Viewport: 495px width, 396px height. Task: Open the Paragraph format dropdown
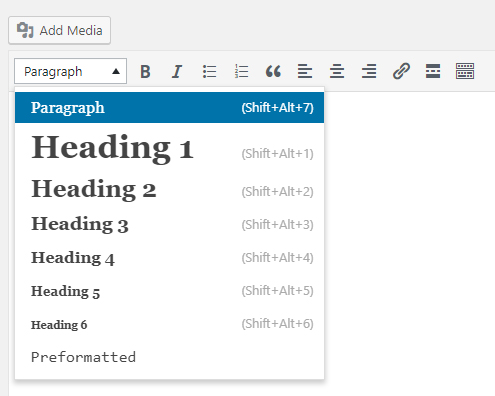coord(70,71)
